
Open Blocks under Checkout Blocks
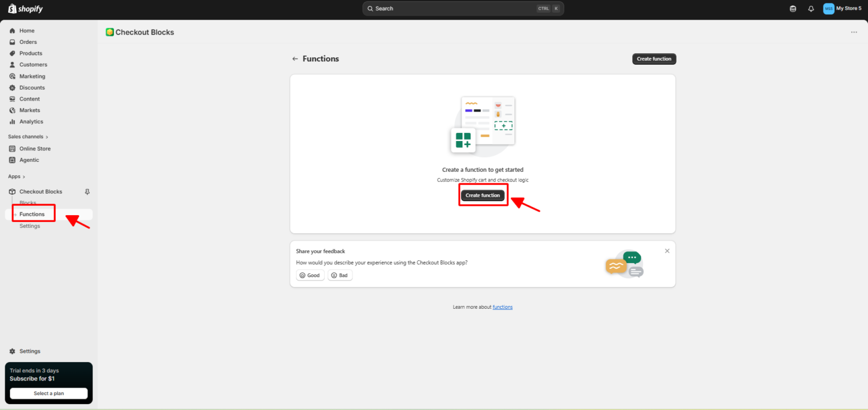28,203
